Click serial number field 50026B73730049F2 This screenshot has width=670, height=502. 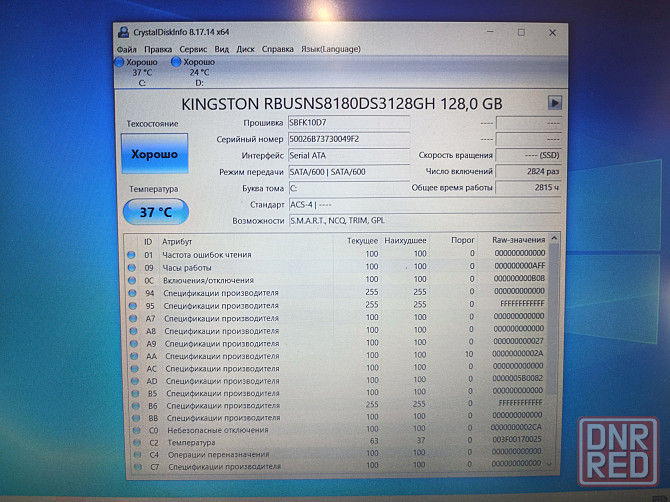[349, 139]
